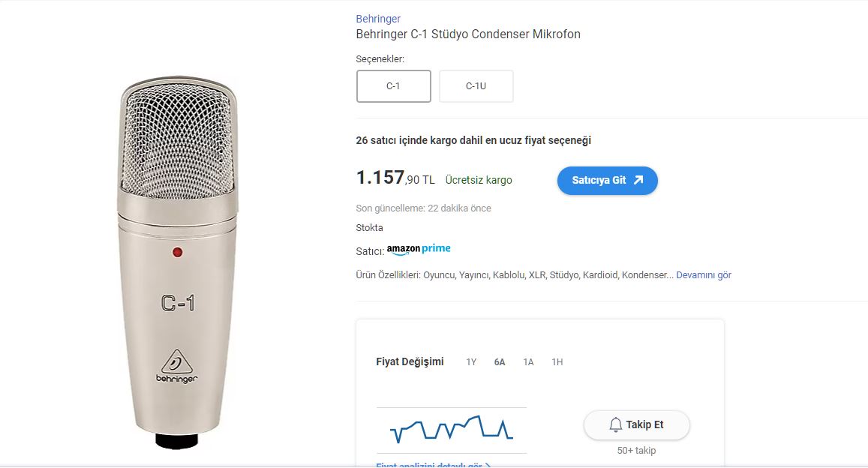Click the Ücretsiz kargo label
Viewport: 868px width, 468px height.
click(x=479, y=180)
